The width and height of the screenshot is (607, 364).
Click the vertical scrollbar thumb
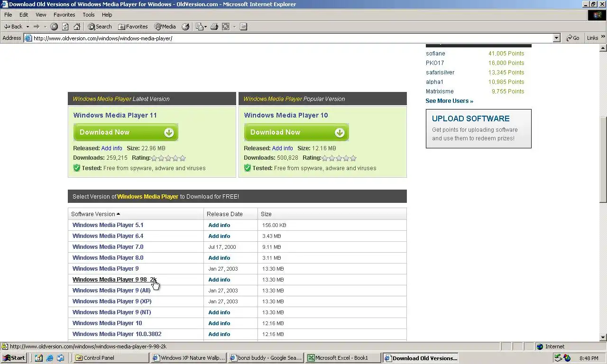pos(603,160)
